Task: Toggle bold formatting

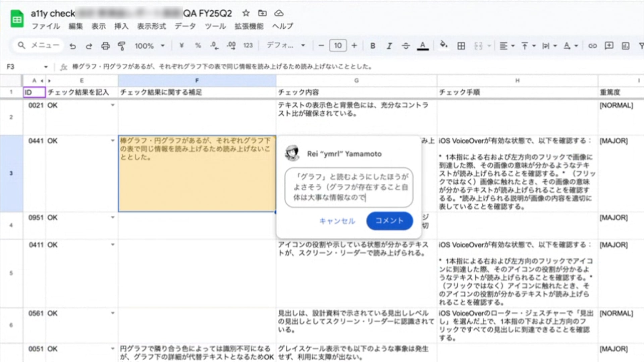Action: click(x=373, y=46)
